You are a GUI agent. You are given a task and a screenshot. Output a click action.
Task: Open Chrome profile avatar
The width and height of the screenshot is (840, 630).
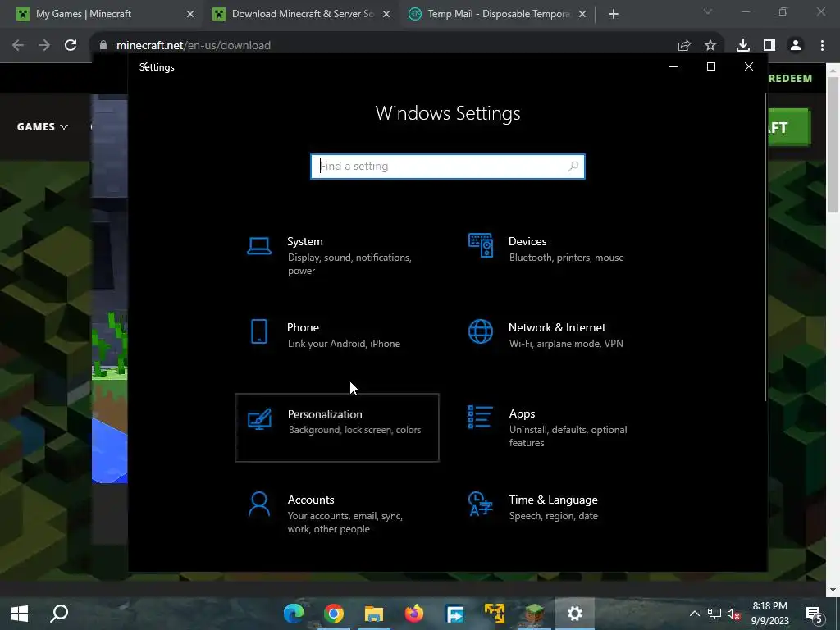tap(796, 46)
